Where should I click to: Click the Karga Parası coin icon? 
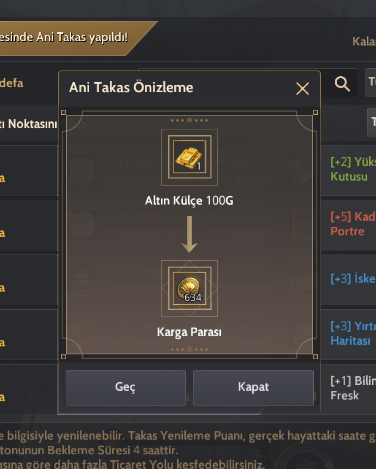pyautogui.click(x=189, y=288)
